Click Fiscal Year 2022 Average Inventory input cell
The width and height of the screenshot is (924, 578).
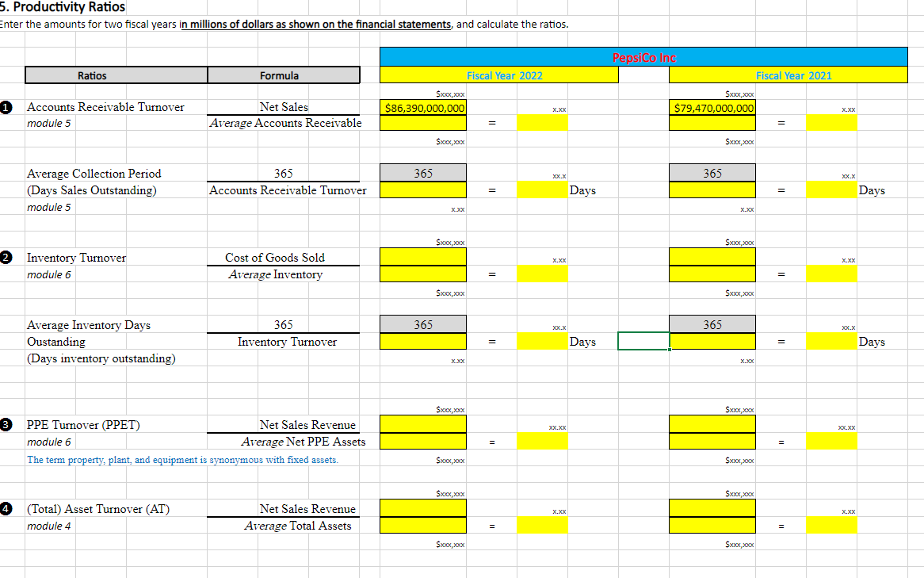[423, 274]
